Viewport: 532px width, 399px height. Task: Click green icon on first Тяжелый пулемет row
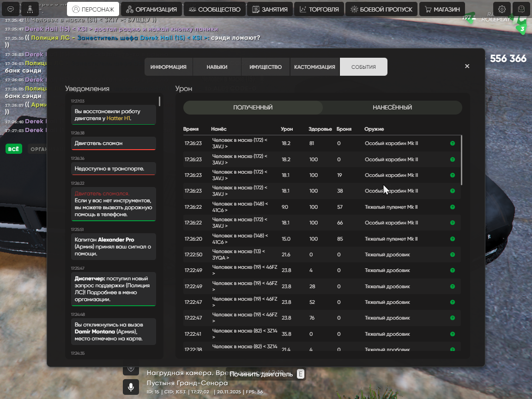coord(453,207)
